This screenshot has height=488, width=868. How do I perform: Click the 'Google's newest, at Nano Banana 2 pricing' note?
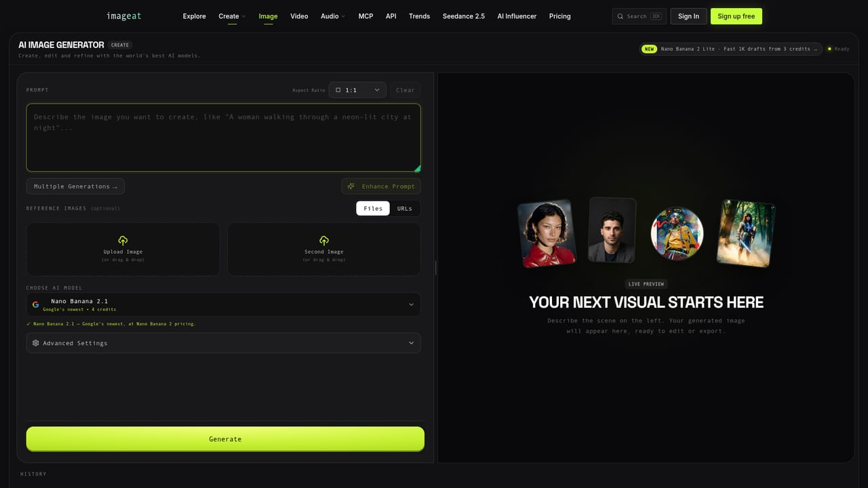click(111, 324)
